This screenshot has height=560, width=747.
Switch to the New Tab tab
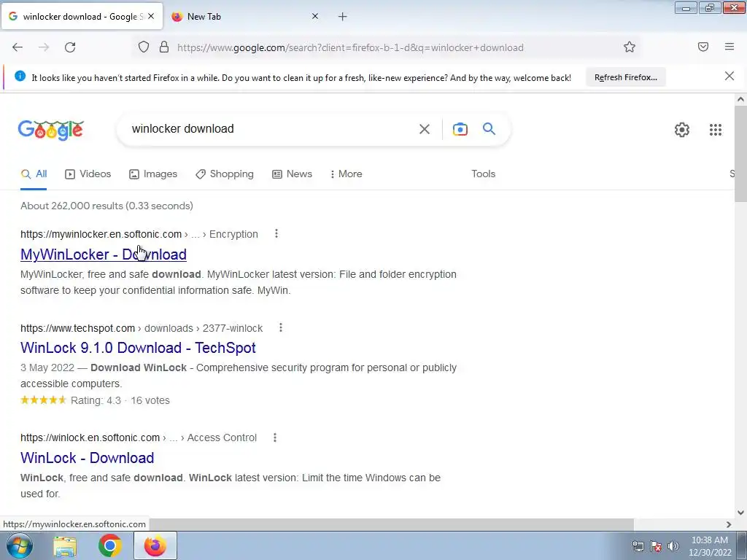pyautogui.click(x=244, y=17)
